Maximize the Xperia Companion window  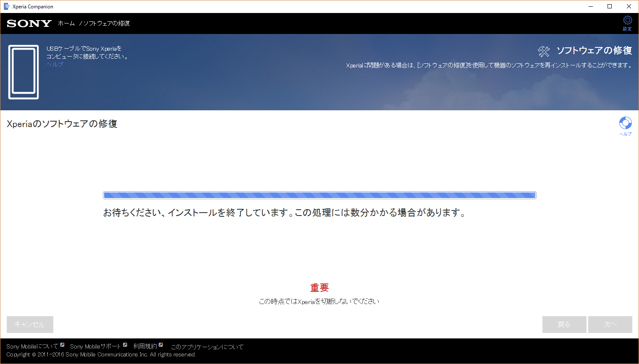610,6
